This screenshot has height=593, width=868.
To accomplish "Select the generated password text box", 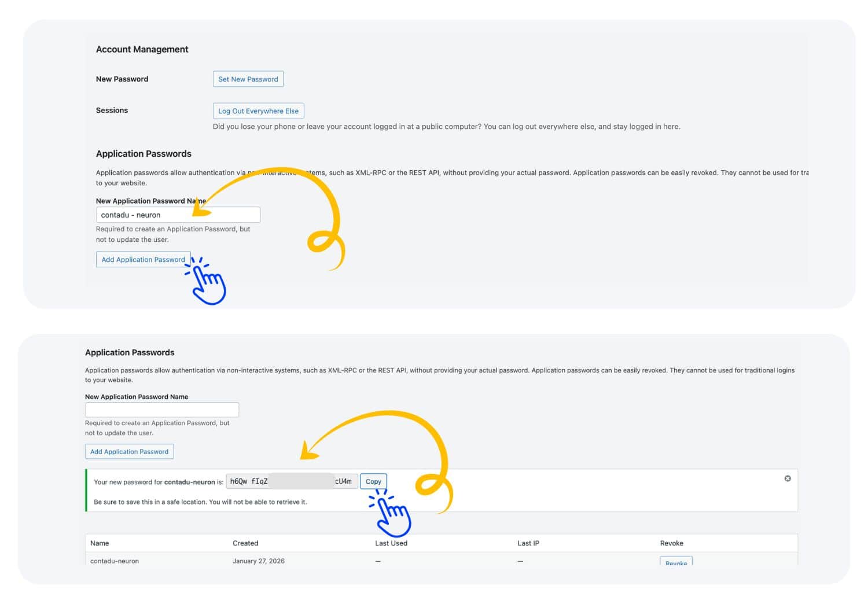I will pos(291,481).
